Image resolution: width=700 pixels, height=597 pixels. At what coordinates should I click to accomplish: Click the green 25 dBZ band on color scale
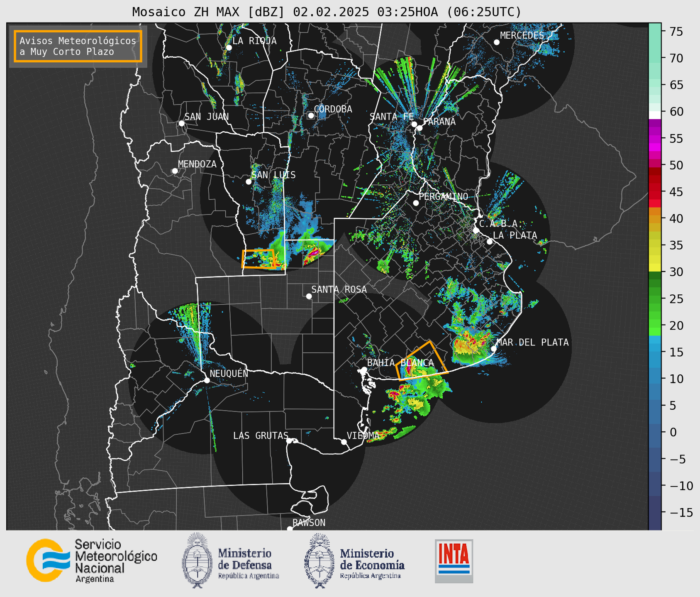[x=655, y=298]
